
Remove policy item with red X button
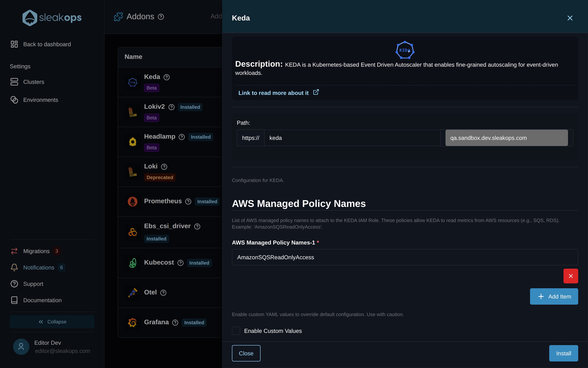[571, 276]
